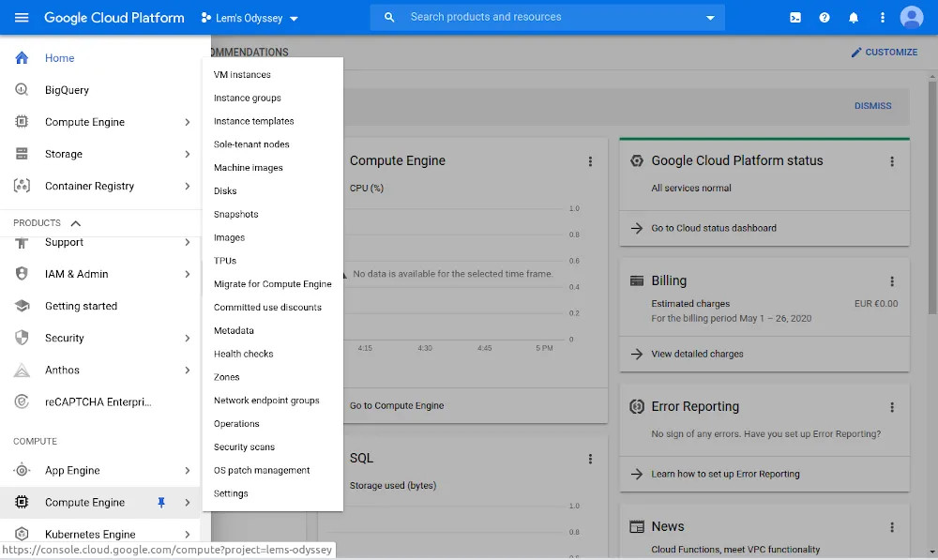Expand the search bar dropdown arrow

tap(710, 17)
